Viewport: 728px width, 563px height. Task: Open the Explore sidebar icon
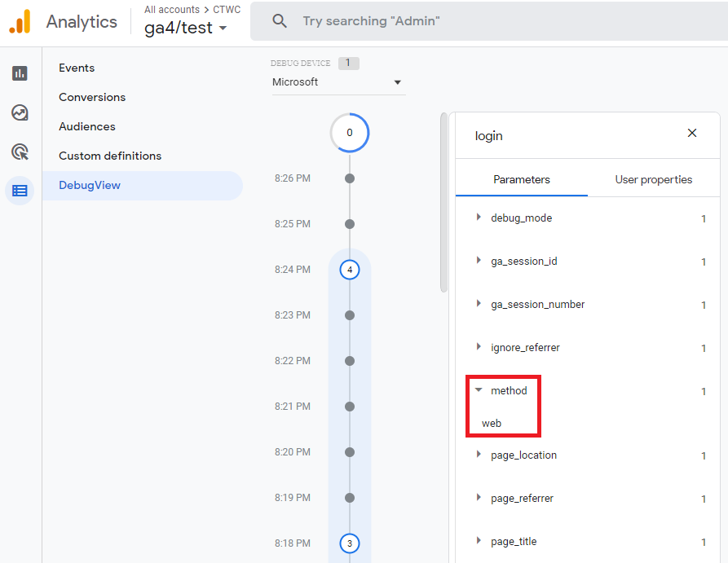(x=20, y=112)
